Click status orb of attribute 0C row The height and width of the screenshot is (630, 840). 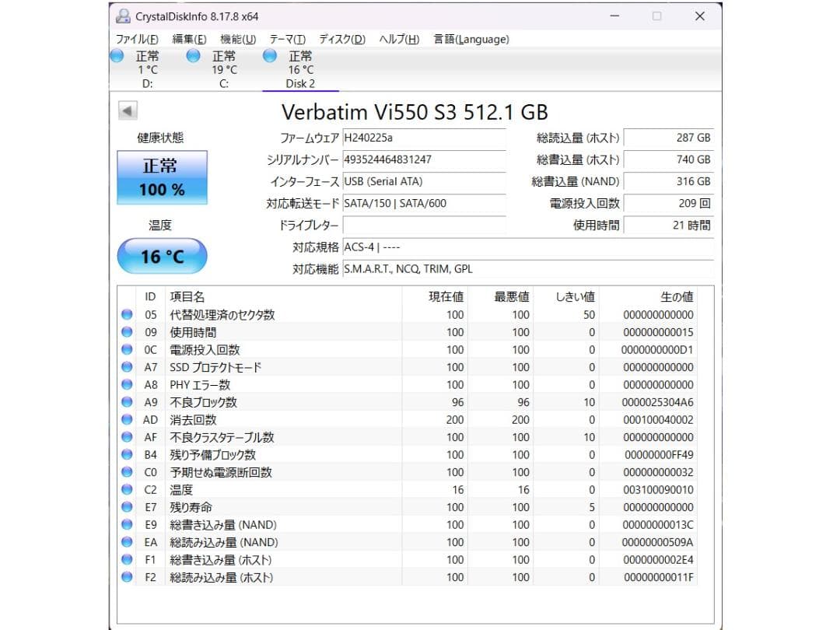(x=127, y=350)
